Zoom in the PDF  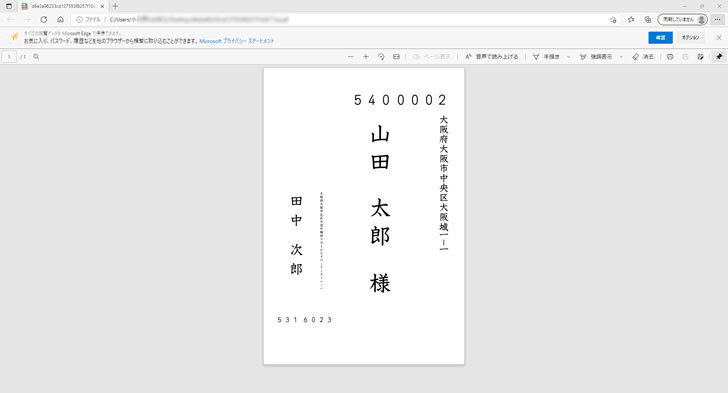(x=366, y=57)
